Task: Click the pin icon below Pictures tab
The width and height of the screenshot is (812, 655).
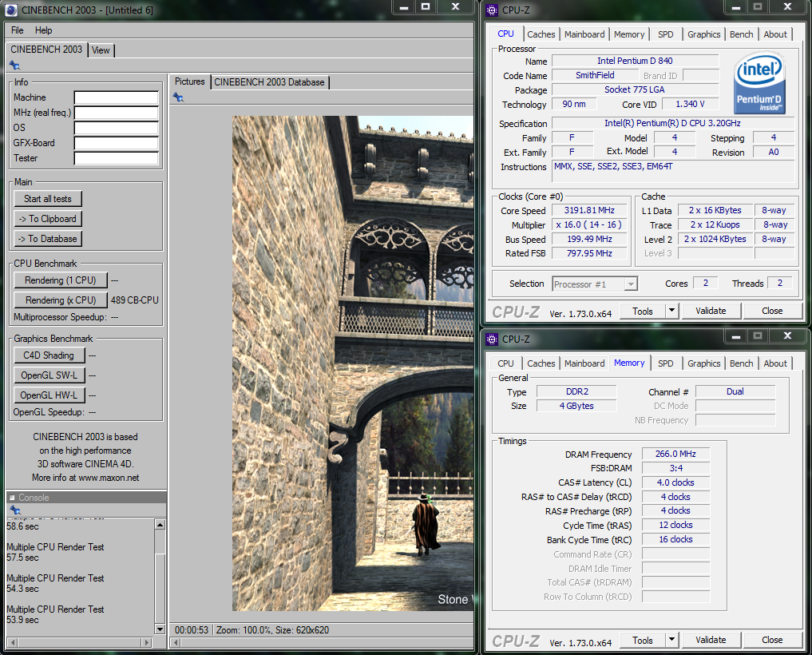Action: click(x=178, y=97)
